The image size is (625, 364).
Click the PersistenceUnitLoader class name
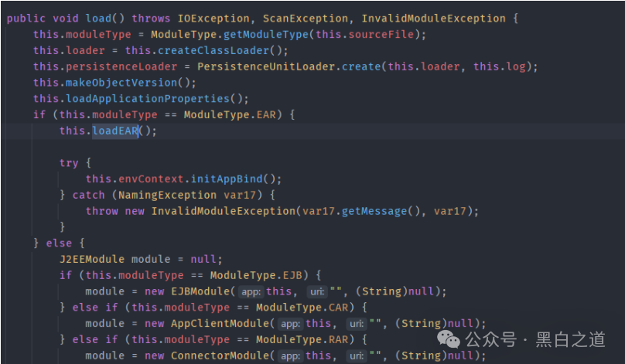click(x=266, y=66)
